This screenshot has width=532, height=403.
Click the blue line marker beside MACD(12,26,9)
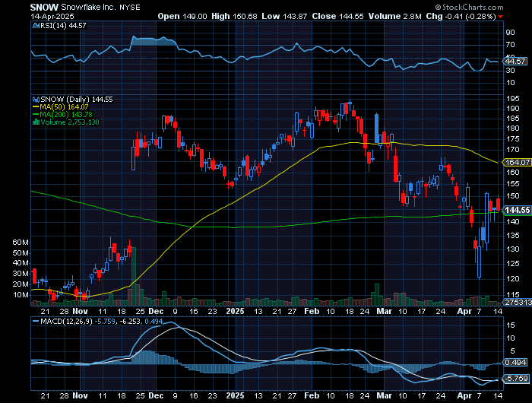(36, 321)
